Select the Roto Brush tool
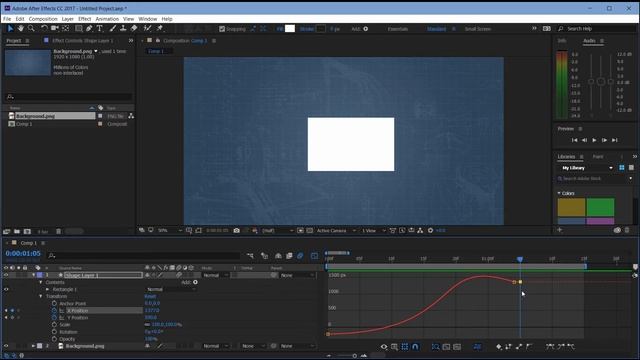The width and height of the screenshot is (640, 360). click(x=147, y=28)
